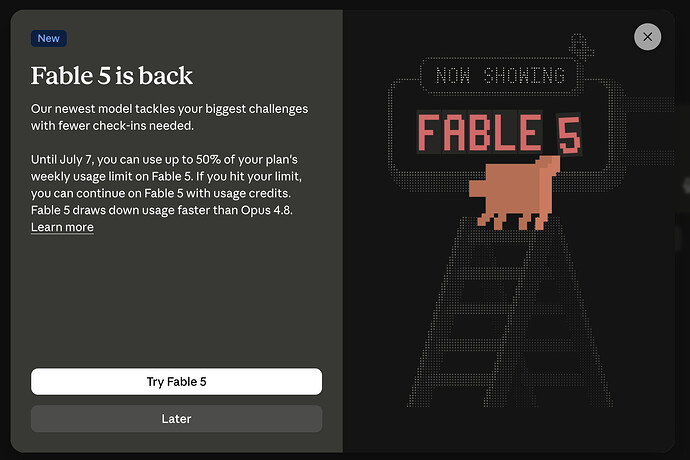
Task: Click the '50%' text in the description
Action: tap(208, 159)
